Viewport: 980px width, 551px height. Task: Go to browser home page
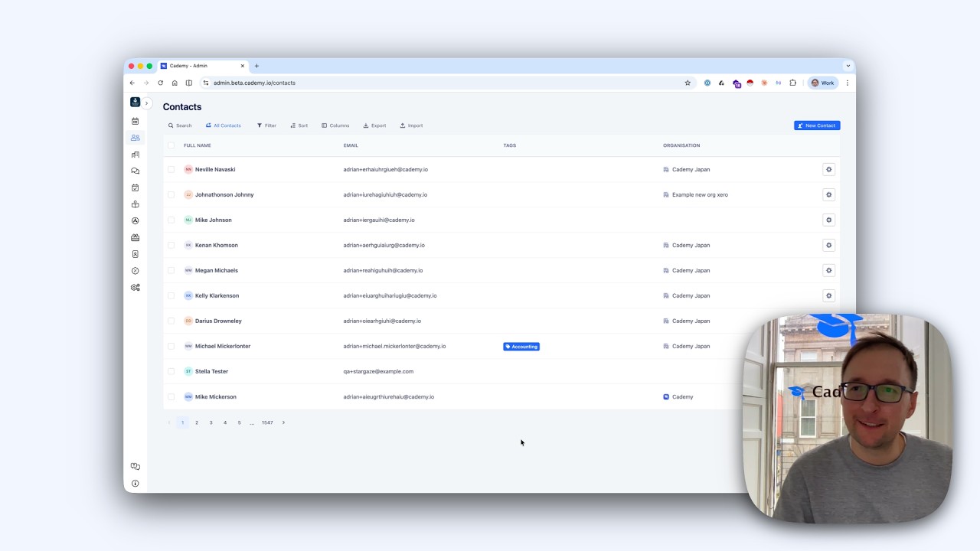pyautogui.click(x=175, y=83)
